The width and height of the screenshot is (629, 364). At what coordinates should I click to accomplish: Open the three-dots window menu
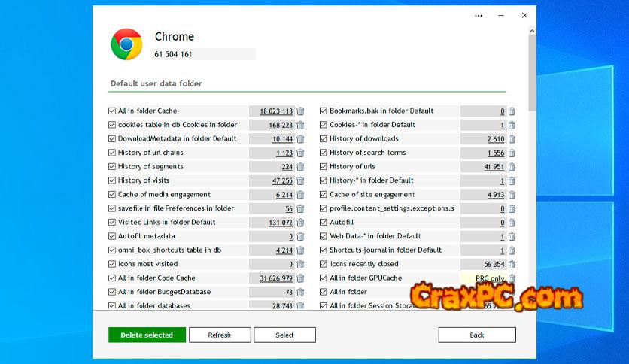click(x=479, y=15)
